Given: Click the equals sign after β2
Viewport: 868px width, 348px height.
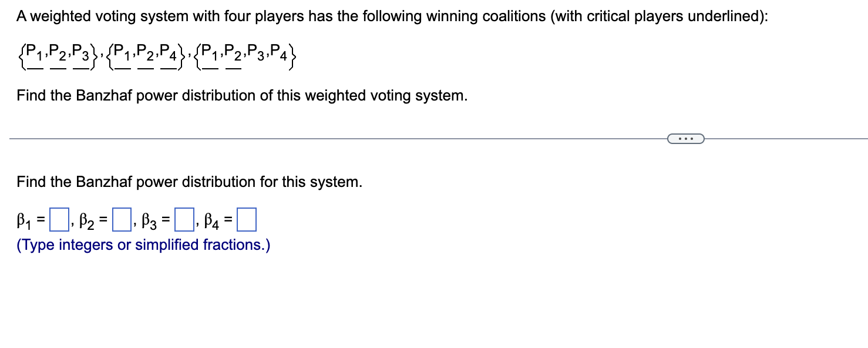Looking at the screenshot, I should (103, 219).
